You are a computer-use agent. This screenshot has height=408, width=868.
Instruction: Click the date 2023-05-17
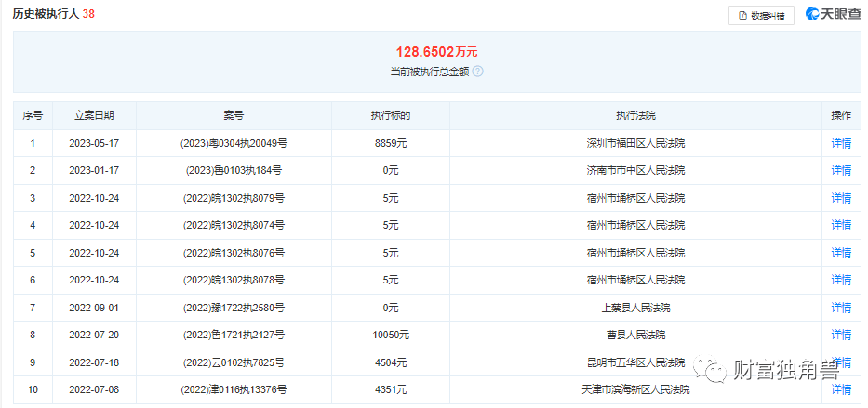tap(94, 144)
